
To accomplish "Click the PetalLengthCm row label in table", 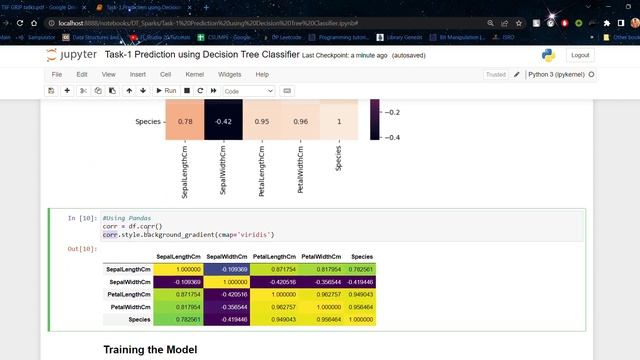I will pos(129,294).
